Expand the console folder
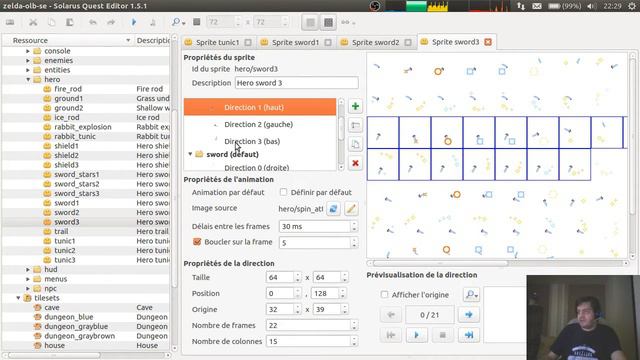 28,51
